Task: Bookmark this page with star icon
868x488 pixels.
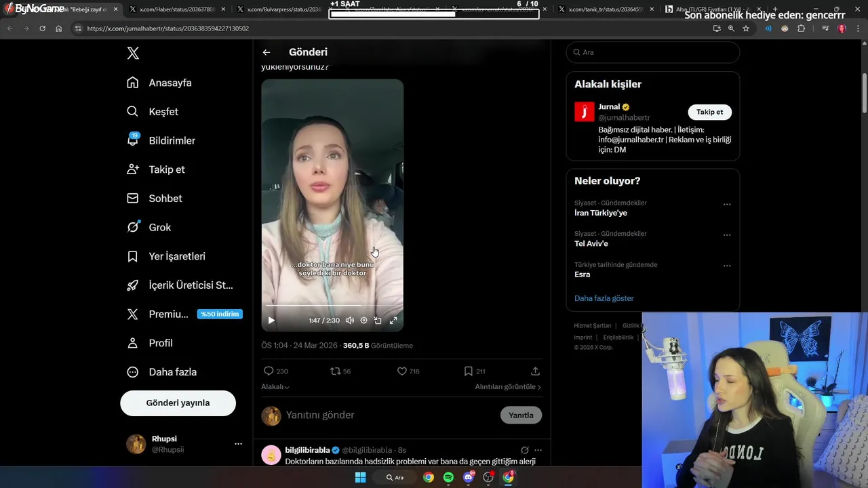Action: tap(746, 28)
